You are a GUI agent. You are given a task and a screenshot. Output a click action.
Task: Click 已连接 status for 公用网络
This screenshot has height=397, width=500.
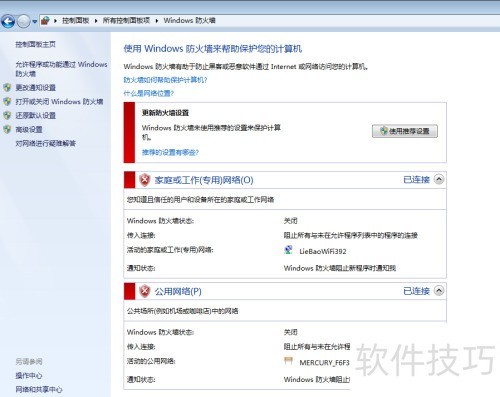(416, 291)
